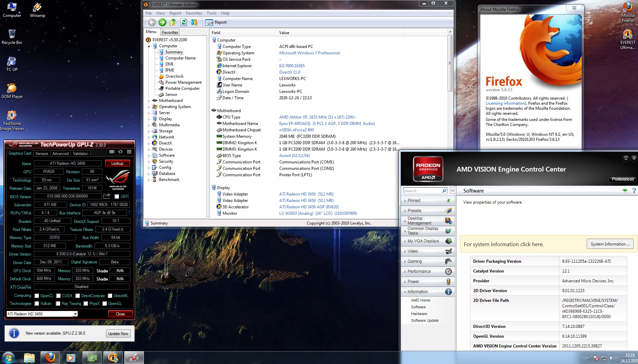The height and width of the screenshot is (364, 638).
Task: Expand Pinned section in AMD sidebar
Action: tap(428, 201)
